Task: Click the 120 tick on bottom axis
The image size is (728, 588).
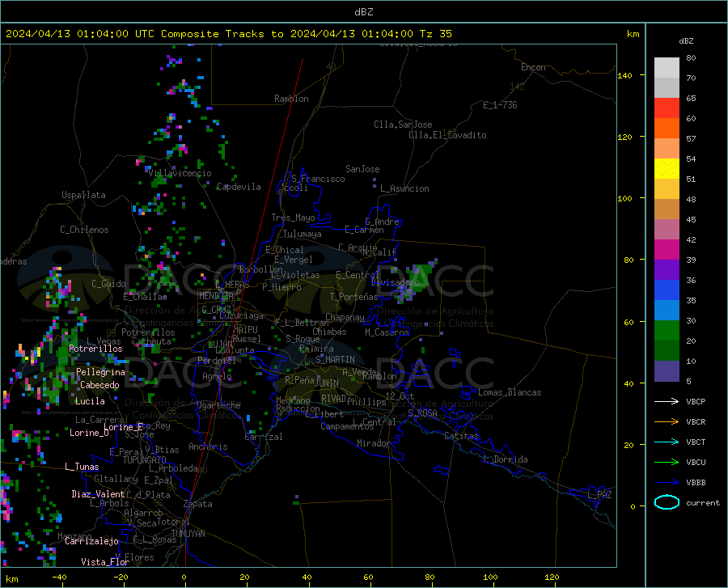Action: (x=552, y=577)
